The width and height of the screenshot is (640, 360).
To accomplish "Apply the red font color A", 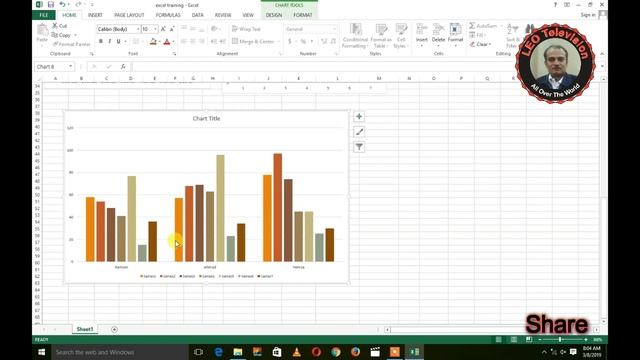I will tap(167, 41).
